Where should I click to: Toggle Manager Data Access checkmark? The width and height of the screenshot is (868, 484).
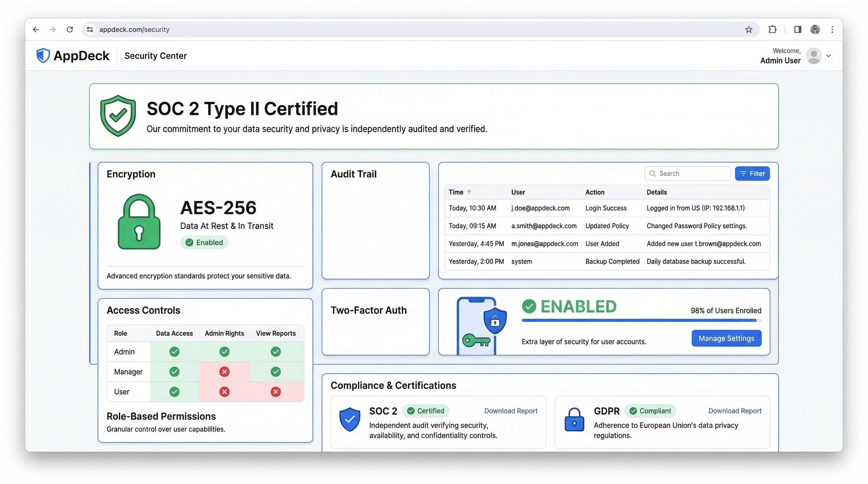point(174,372)
